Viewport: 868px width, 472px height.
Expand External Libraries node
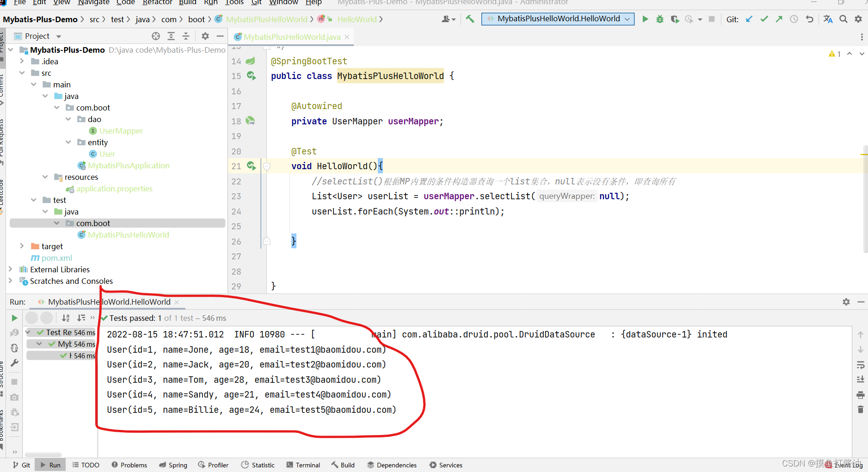(x=10, y=269)
